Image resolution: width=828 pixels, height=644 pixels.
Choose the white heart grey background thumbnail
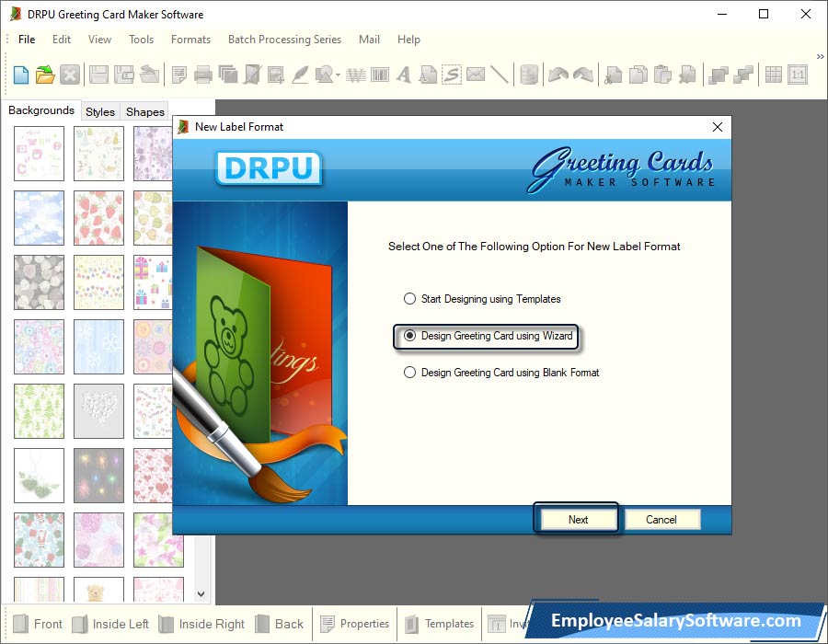click(x=98, y=411)
